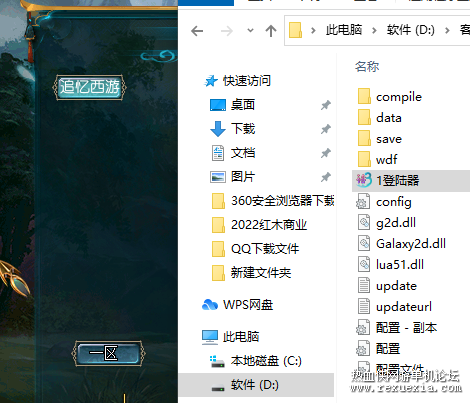Click the folder icon in the address bar
470x403 pixels.
coord(295,30)
